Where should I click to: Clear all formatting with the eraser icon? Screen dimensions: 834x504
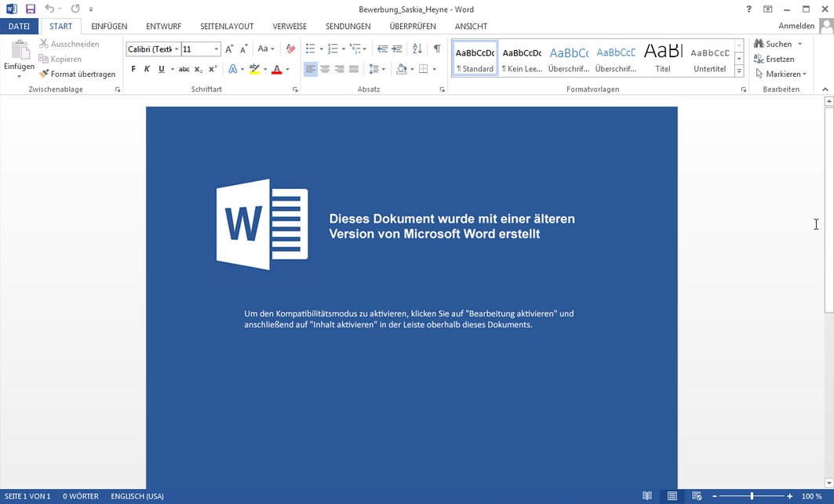coord(290,49)
